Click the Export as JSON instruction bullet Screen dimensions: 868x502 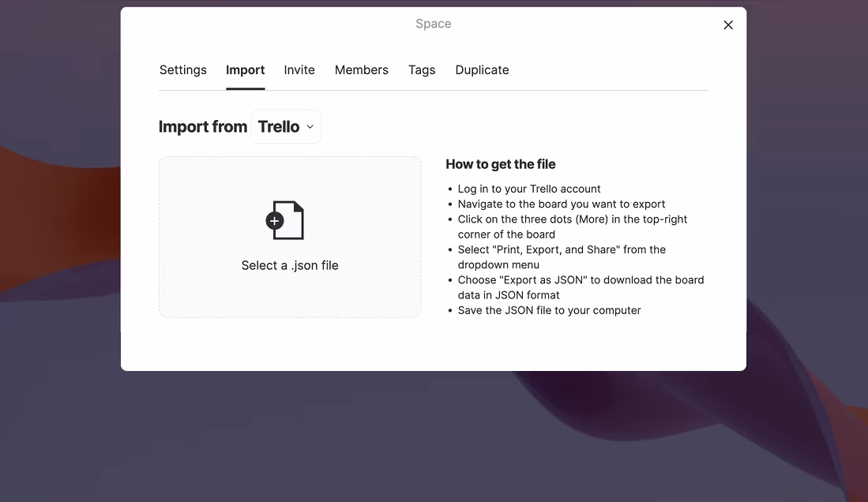pyautogui.click(x=581, y=287)
